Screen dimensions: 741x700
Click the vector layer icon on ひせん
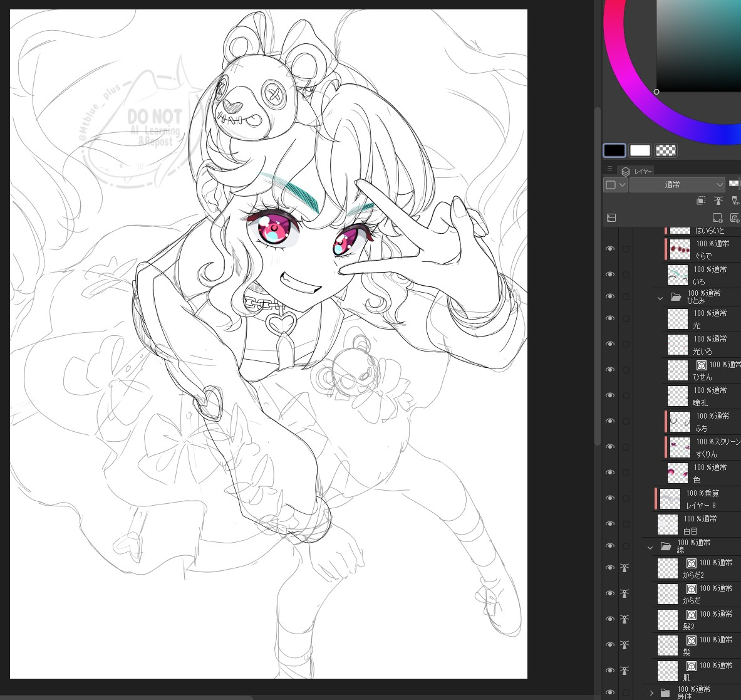click(701, 365)
